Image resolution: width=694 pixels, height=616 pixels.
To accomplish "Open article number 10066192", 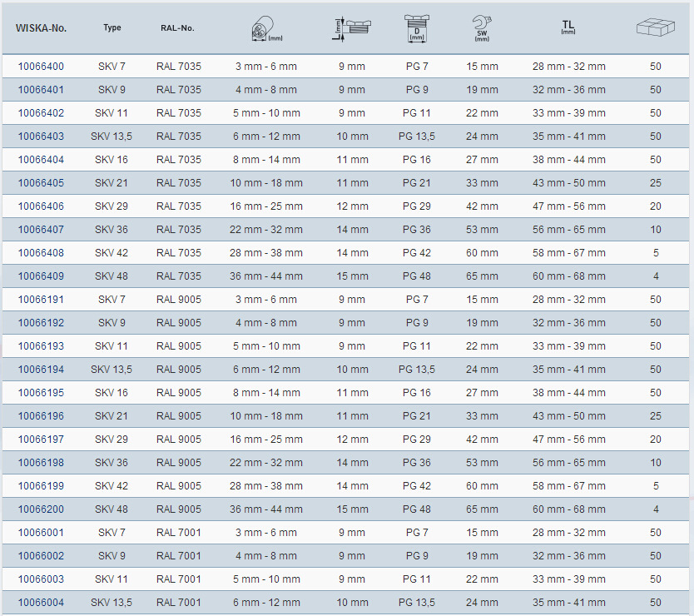I will [41, 323].
